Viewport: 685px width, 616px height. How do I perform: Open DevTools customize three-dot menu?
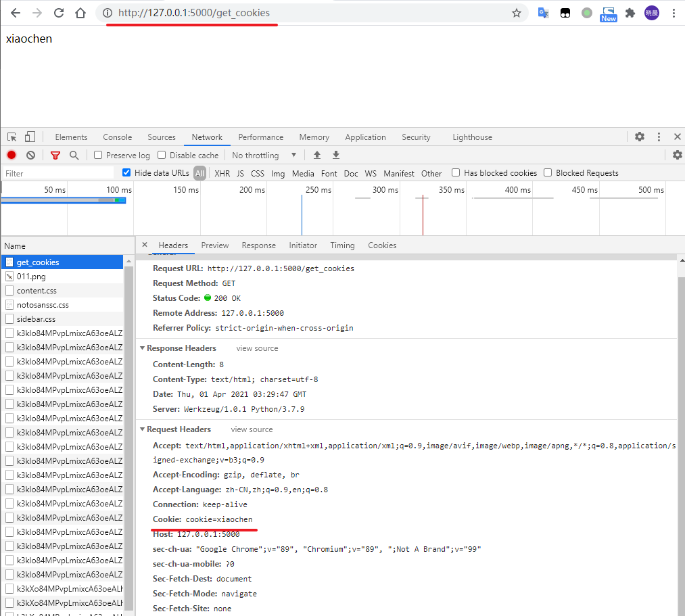coord(659,137)
